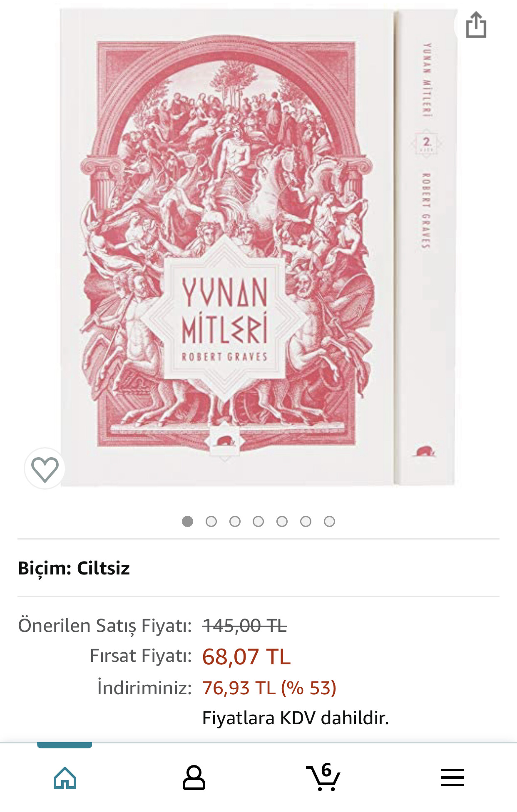The height and width of the screenshot is (812, 517).
Task: Open the account profile icon
Action: (x=194, y=777)
